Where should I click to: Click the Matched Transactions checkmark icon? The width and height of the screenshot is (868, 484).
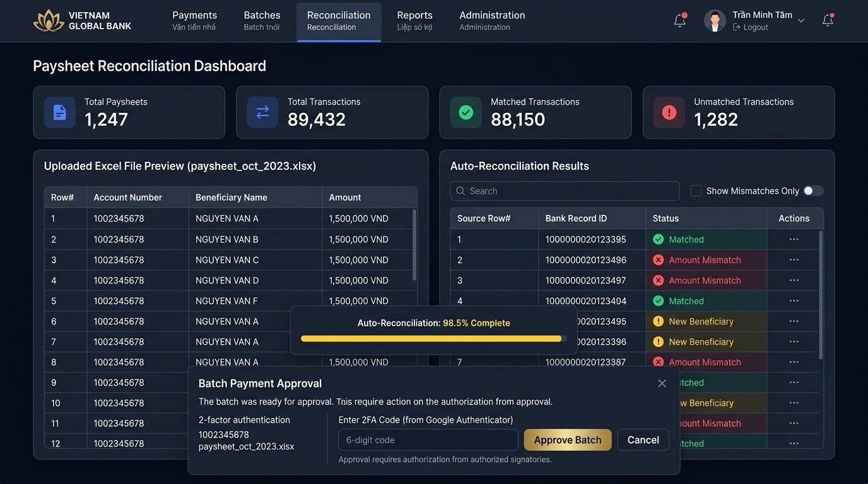pos(466,112)
